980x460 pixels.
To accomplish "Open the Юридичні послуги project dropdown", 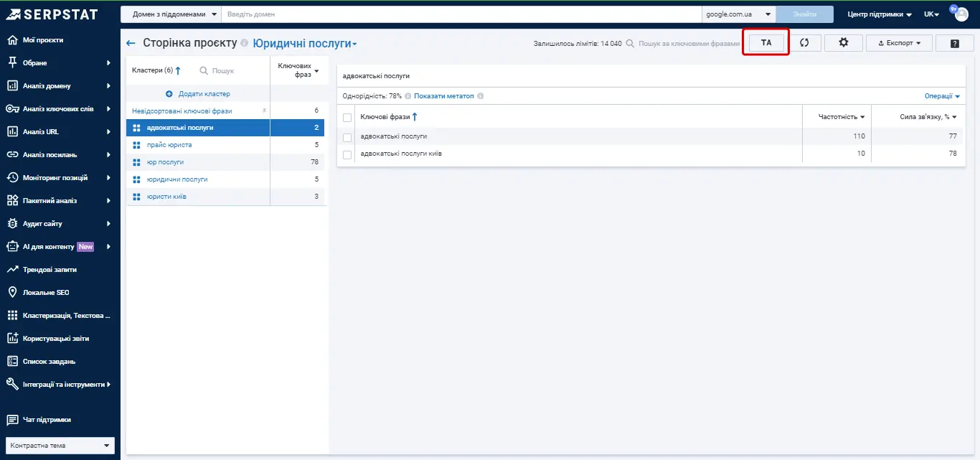I will 305,43.
